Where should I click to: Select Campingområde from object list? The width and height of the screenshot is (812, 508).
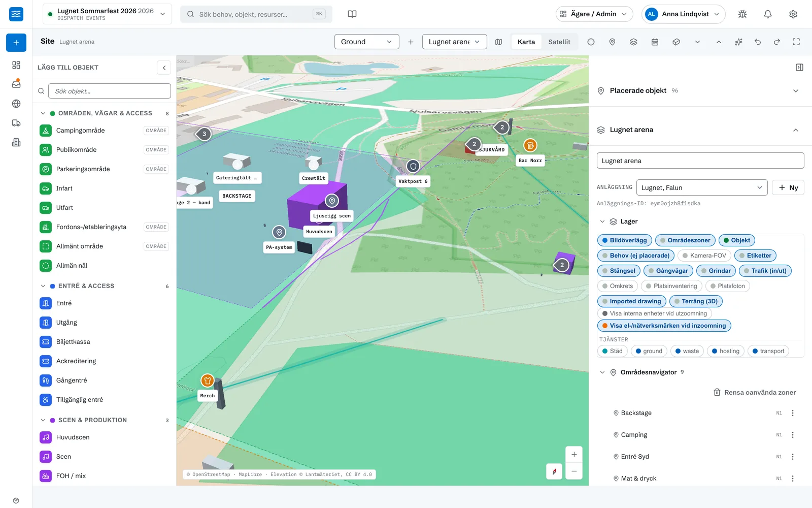(104, 131)
